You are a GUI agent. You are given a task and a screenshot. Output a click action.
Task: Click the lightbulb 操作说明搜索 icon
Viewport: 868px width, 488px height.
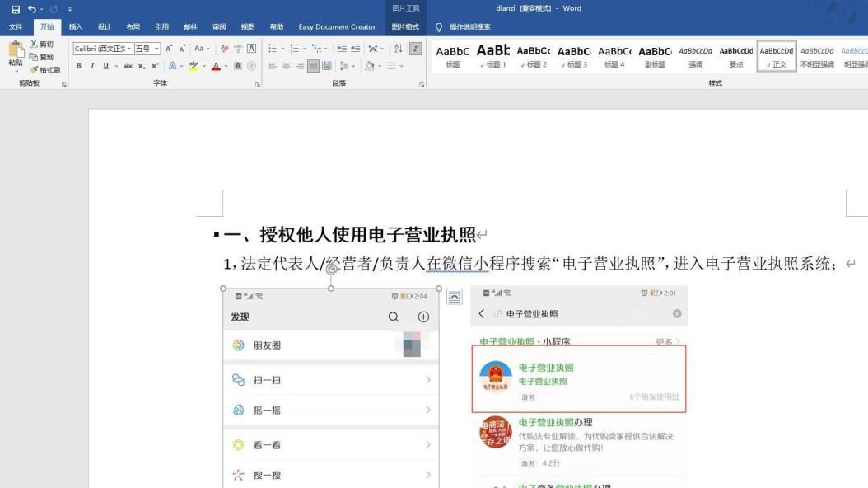(x=439, y=27)
